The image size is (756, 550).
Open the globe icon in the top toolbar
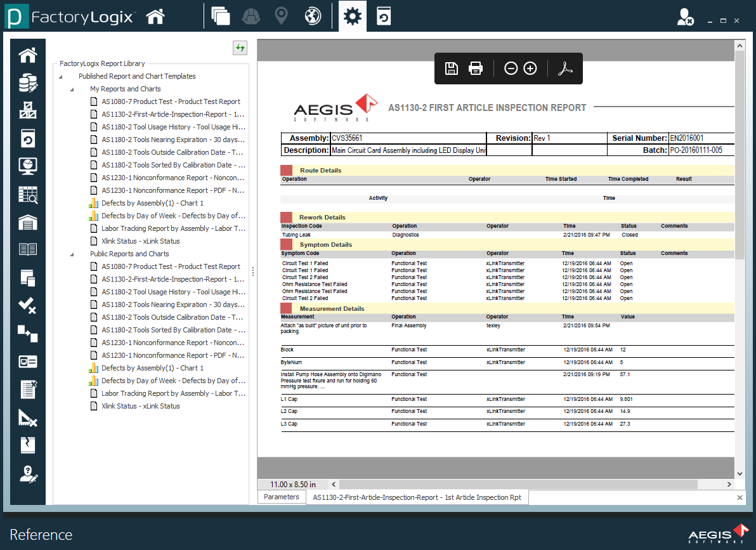[312, 16]
